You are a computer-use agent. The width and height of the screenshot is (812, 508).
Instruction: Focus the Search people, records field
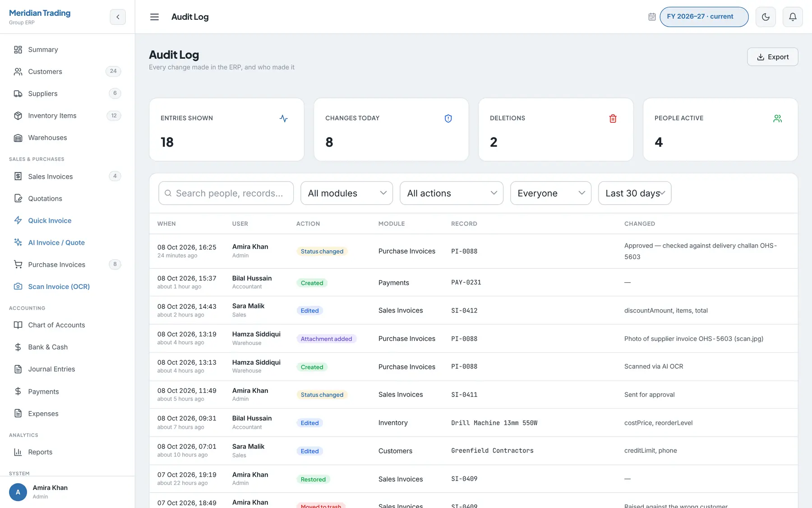(x=226, y=193)
